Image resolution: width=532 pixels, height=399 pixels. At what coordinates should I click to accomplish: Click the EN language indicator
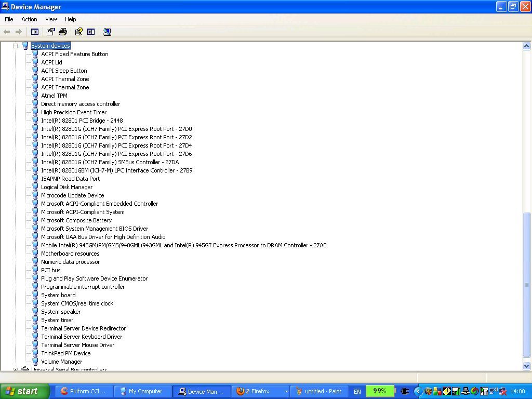click(357, 392)
